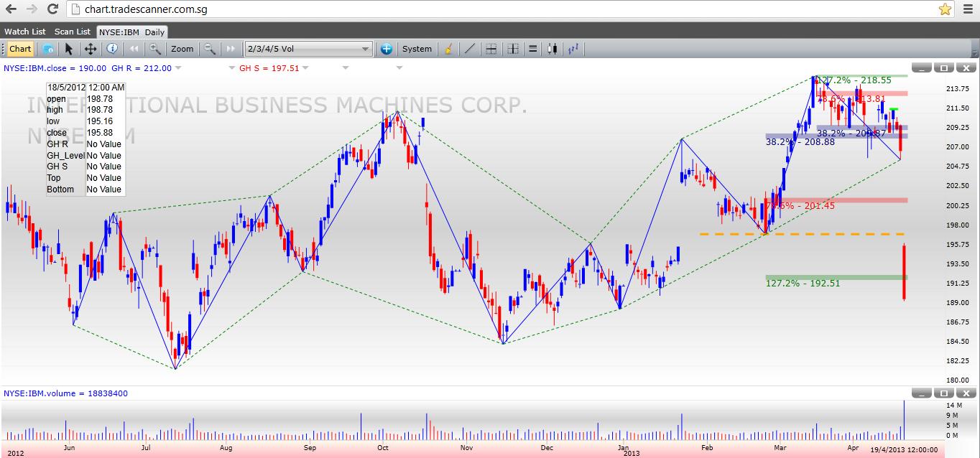Image resolution: width=980 pixels, height=458 pixels.
Task: Select the vertical grid line tool
Action: tap(513, 49)
